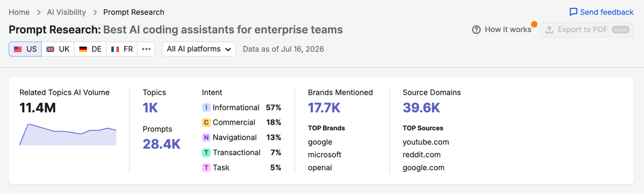Click the Navigational intent 'N' badge
Image resolution: width=644 pixels, height=193 pixels.
[x=206, y=137]
